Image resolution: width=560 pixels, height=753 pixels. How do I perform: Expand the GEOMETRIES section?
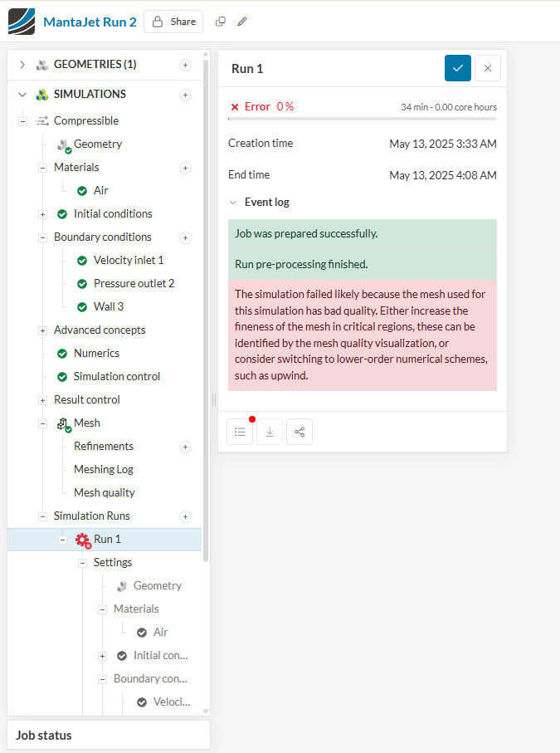click(x=22, y=65)
